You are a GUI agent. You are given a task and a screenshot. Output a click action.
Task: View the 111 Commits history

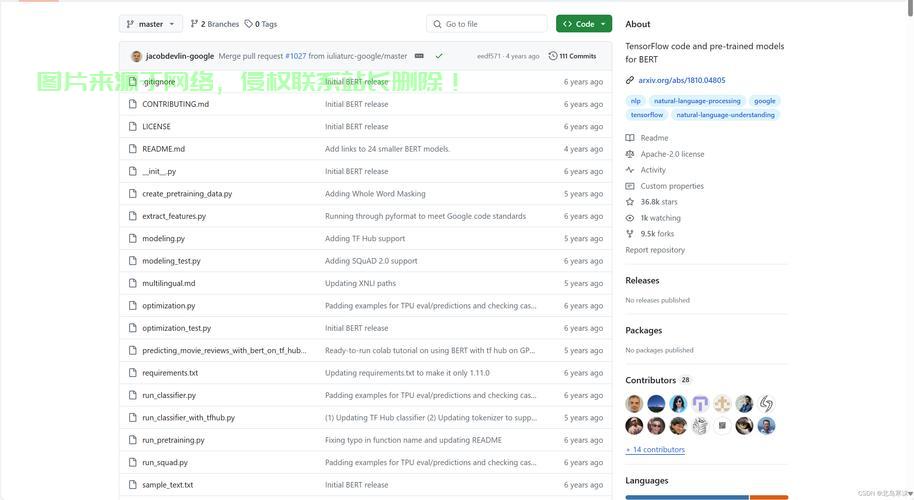[572, 56]
